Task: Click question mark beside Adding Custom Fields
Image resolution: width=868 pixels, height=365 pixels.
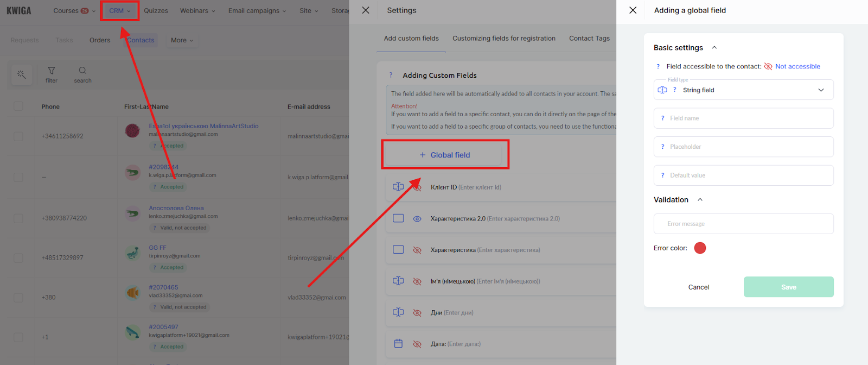Action: pyautogui.click(x=391, y=75)
